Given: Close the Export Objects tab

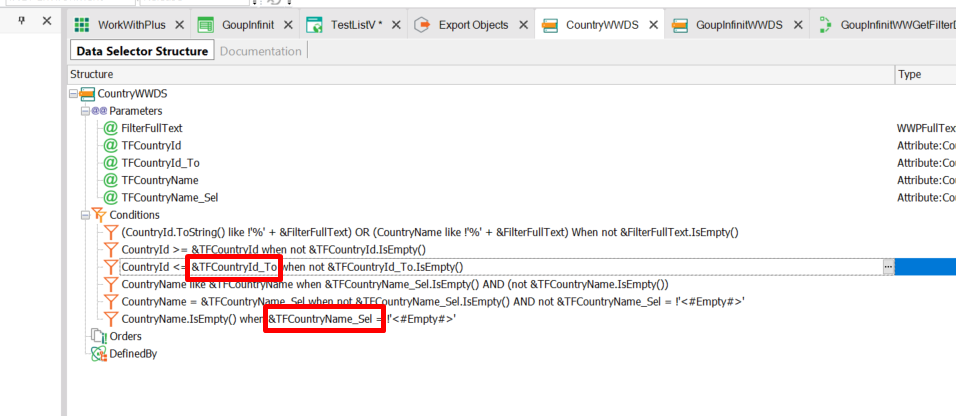Looking at the screenshot, I should [523, 25].
